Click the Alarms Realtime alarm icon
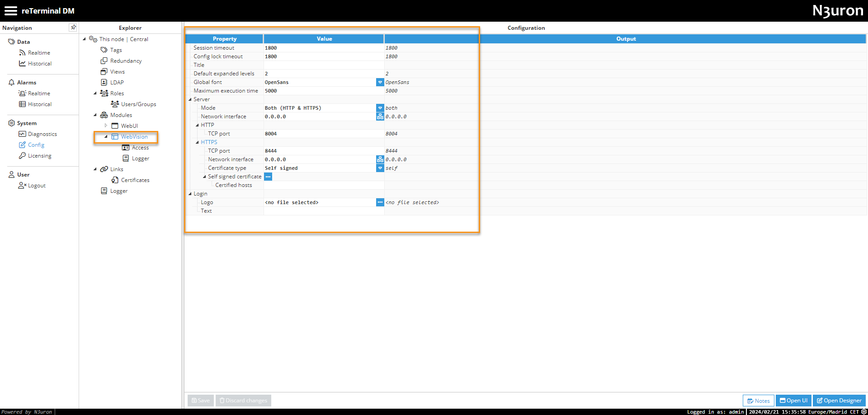 click(22, 93)
